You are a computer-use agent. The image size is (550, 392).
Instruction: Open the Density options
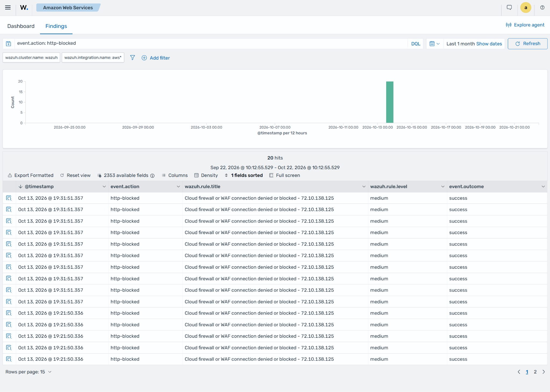point(206,175)
